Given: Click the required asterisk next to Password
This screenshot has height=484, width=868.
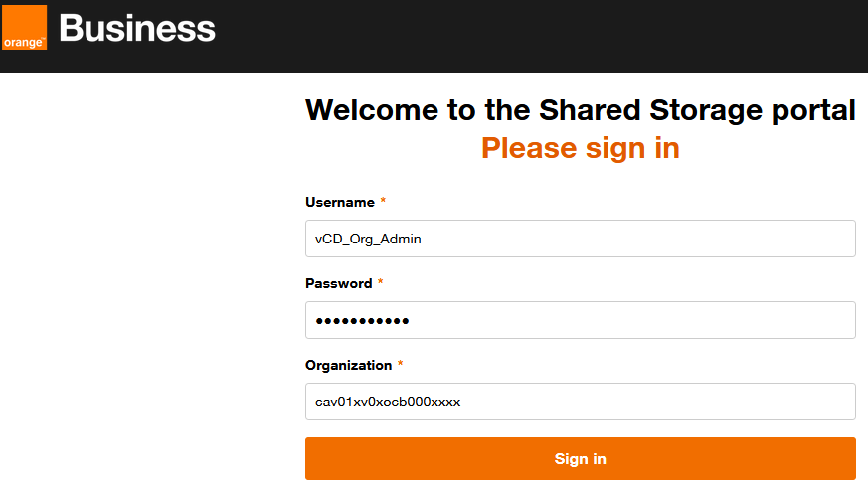Looking at the screenshot, I should [381, 283].
